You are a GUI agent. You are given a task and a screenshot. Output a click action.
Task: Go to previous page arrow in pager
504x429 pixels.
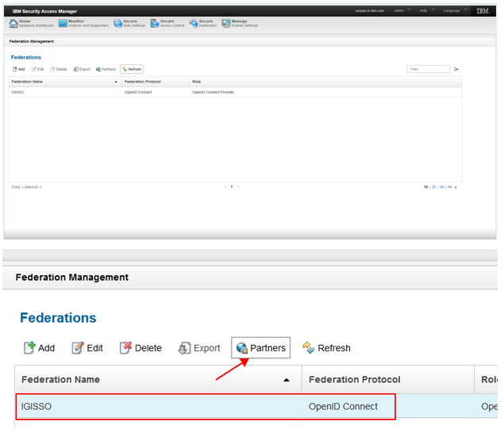coord(225,186)
